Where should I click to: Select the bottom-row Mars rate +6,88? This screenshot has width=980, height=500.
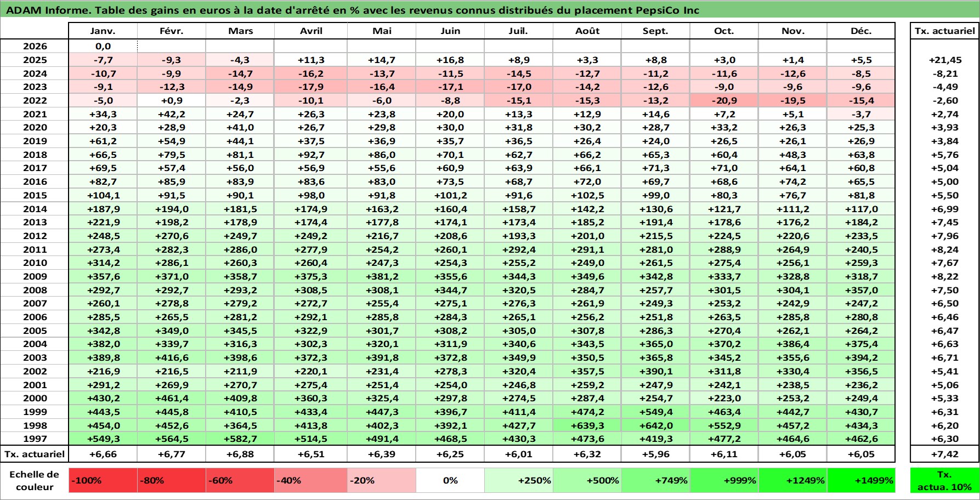[x=240, y=454]
